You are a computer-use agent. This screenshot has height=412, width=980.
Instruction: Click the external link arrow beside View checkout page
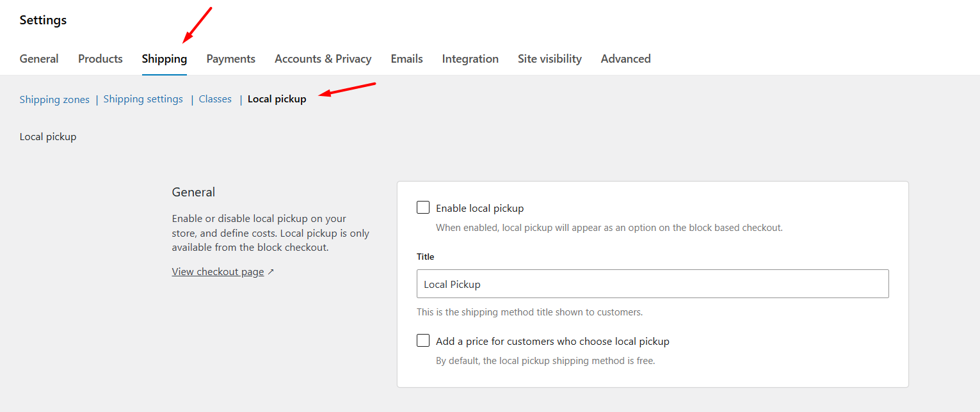tap(271, 272)
